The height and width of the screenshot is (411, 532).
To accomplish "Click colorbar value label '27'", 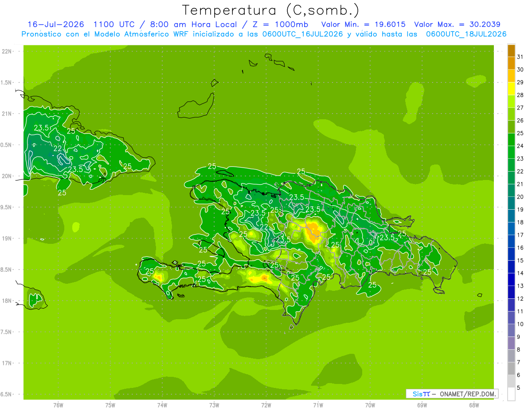I will coord(520,108).
